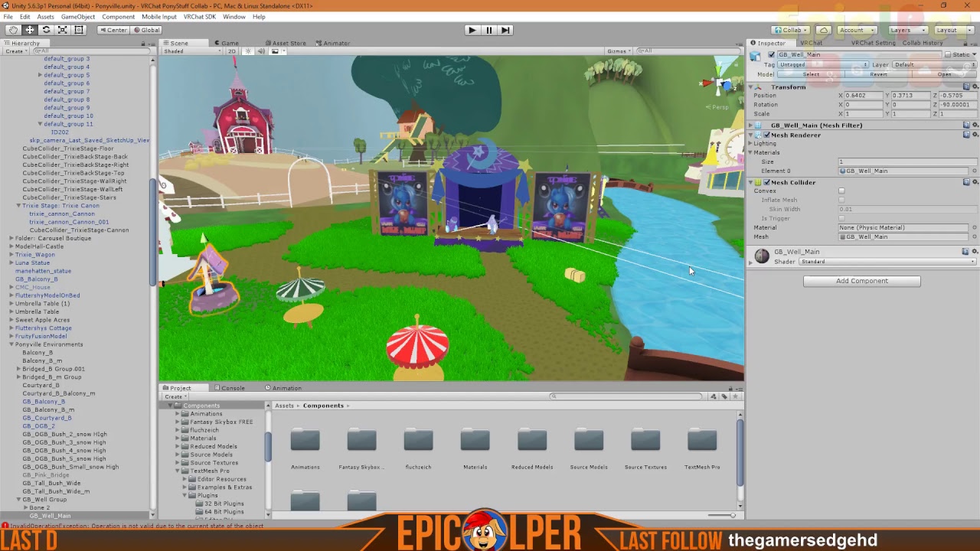Click the object picker beside Mesh field
Screen dimensions: 980x551
point(975,236)
